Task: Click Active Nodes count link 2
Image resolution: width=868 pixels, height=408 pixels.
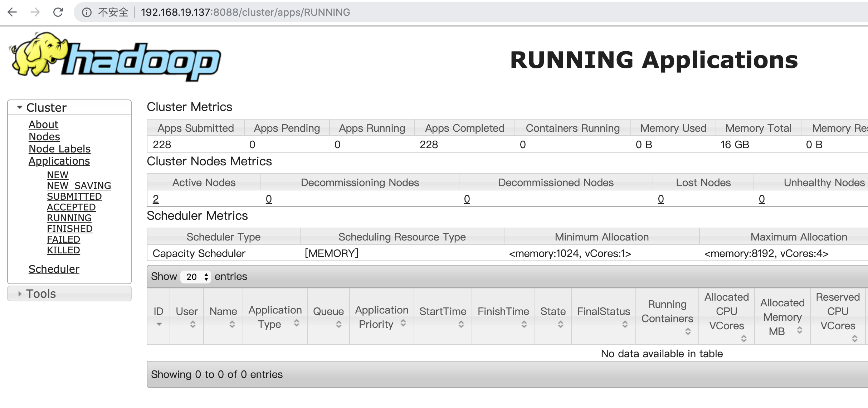Action: 156,199
